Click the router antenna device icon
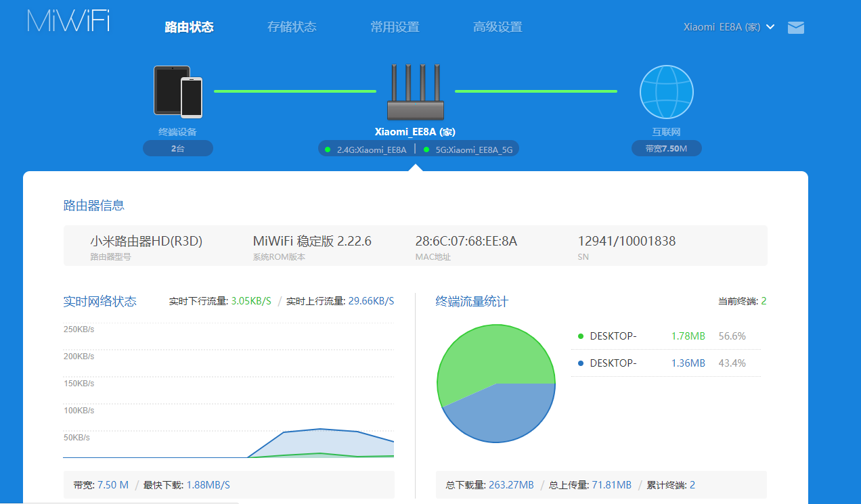 pos(416,92)
